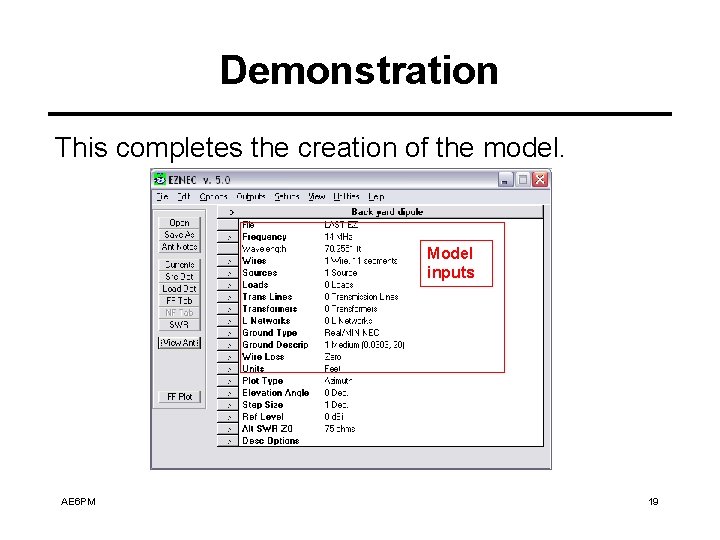
Task: Click the small arrow button next to Trans Lines
Action: click(228, 297)
